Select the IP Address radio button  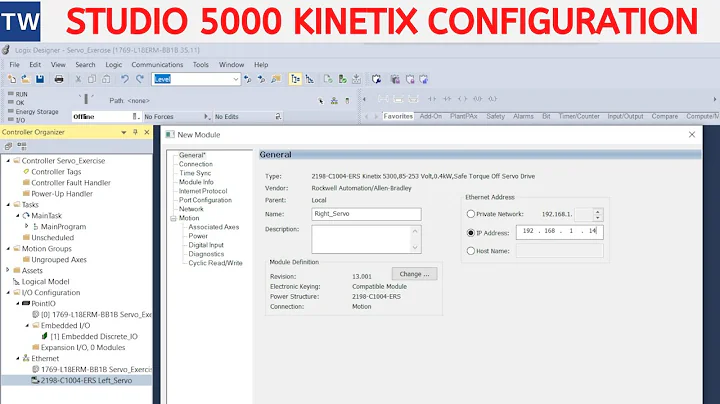click(471, 233)
